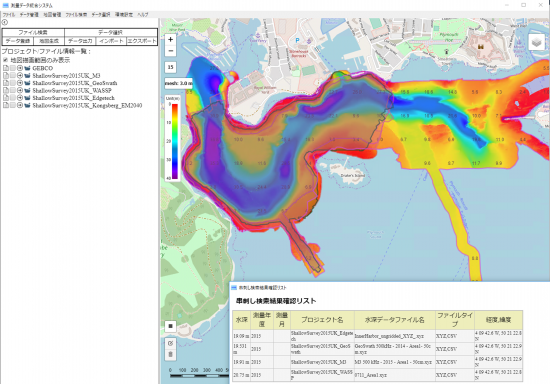
Task: Click the document icon of GEBCO row
Action: click(x=6, y=68)
